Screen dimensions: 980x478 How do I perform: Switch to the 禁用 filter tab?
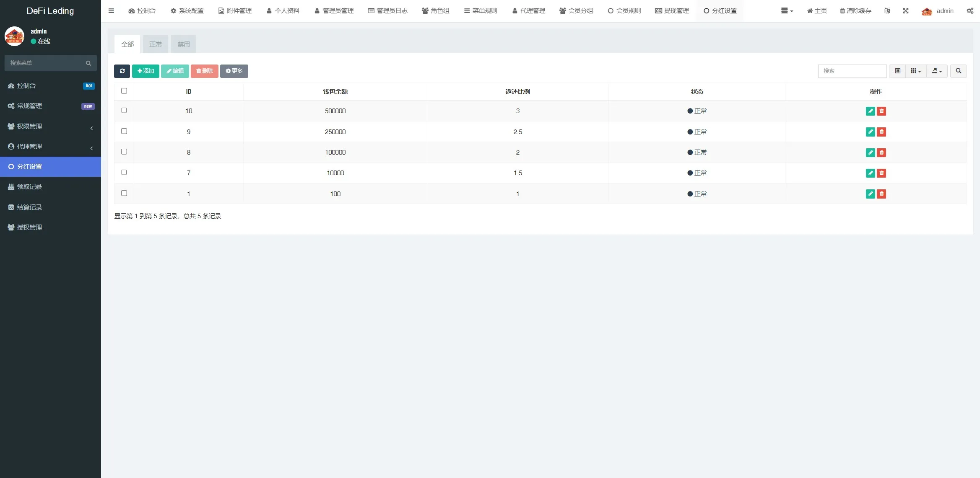[183, 44]
